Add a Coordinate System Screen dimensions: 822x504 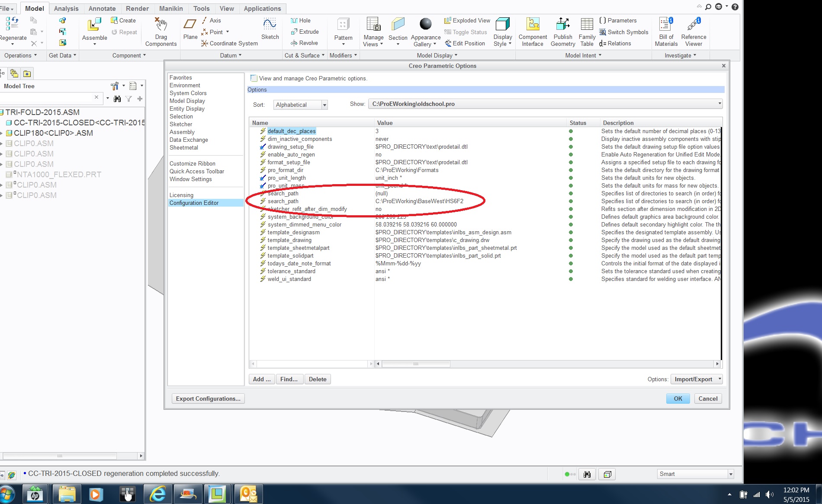229,43
